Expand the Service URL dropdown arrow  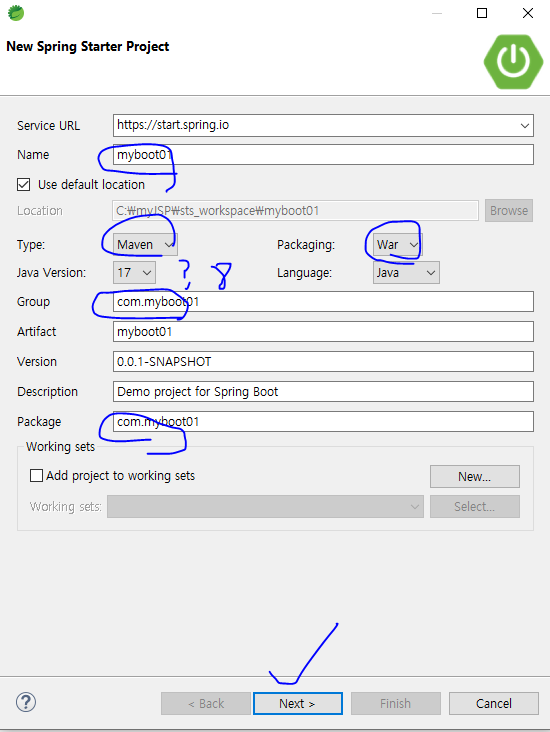tap(524, 126)
